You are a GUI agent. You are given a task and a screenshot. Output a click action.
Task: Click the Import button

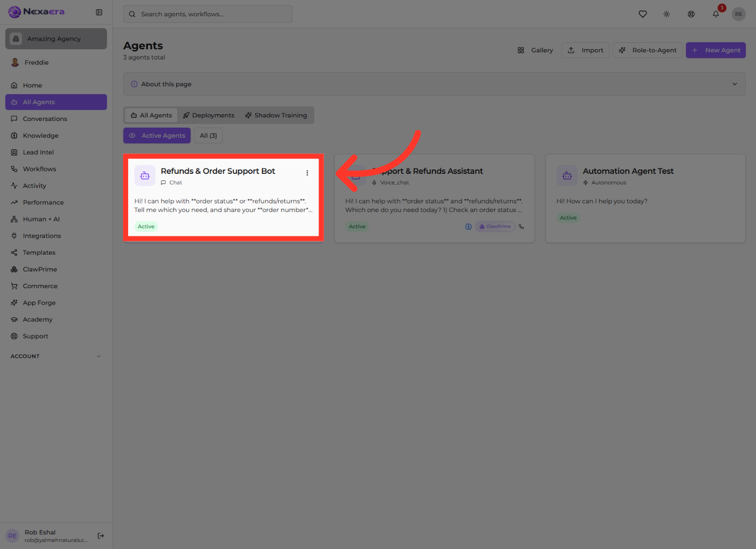coord(586,50)
